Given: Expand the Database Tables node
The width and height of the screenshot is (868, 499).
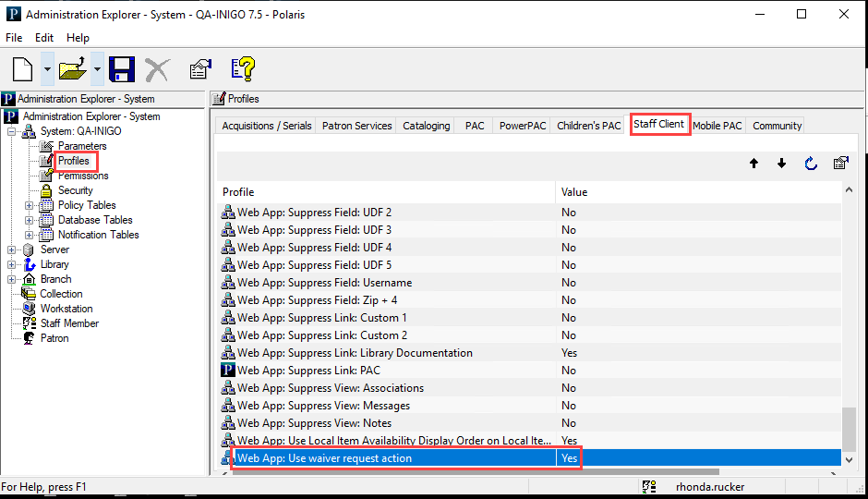Looking at the screenshot, I should click(x=29, y=221).
